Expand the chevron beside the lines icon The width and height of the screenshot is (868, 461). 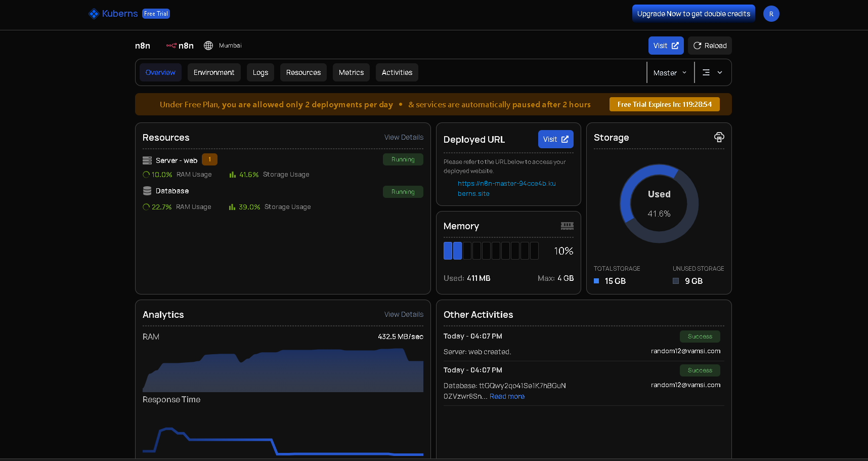720,72
